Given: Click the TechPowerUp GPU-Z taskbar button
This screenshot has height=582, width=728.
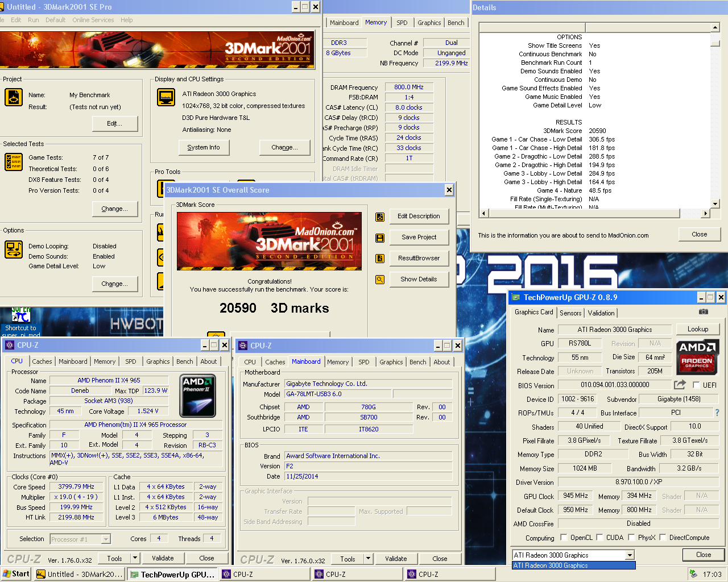Looking at the screenshot, I should [x=172, y=575].
